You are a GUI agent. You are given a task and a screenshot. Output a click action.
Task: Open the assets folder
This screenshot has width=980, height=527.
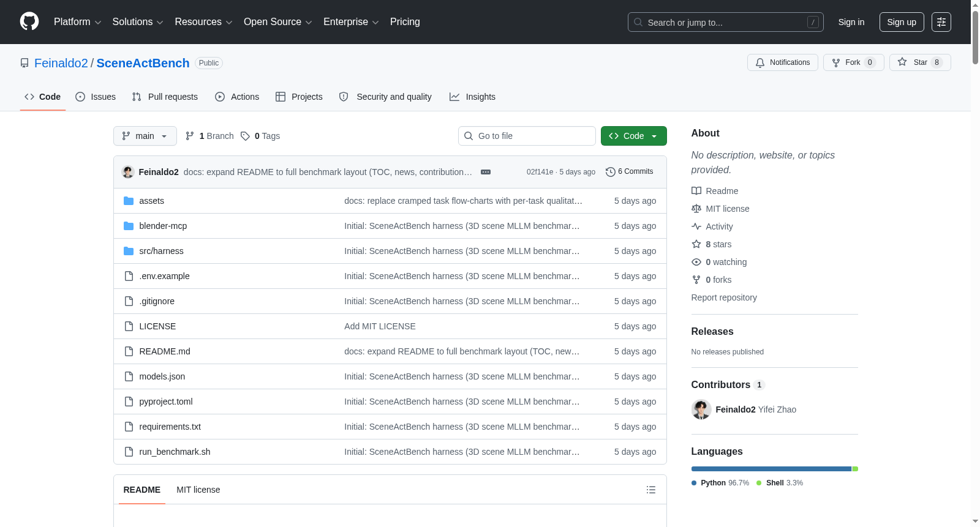pyautogui.click(x=151, y=201)
